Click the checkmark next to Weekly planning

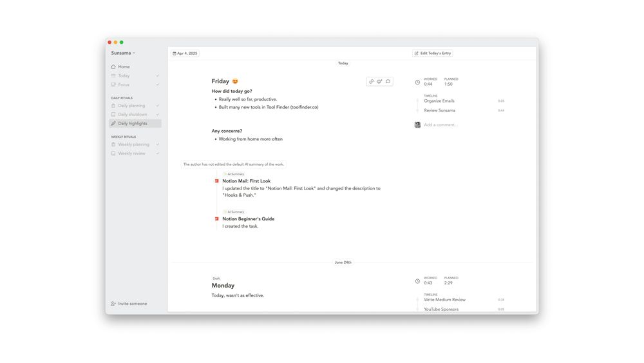pos(157,144)
